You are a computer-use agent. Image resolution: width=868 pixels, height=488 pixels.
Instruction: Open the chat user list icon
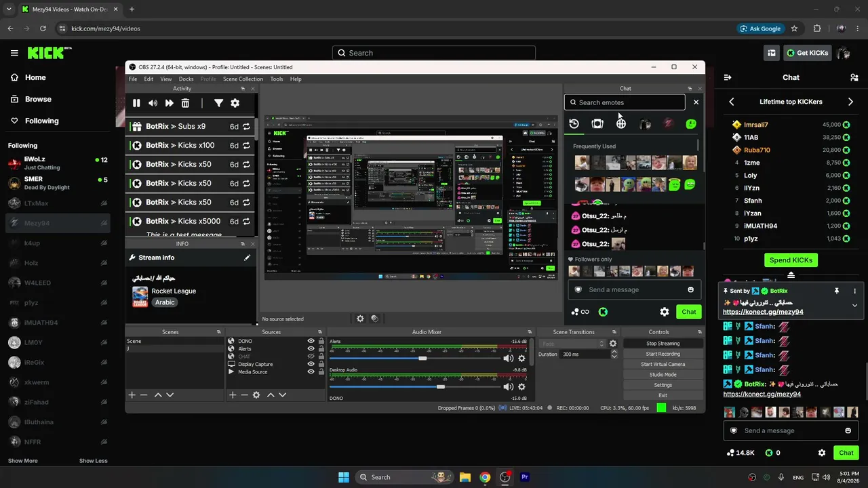(854, 77)
